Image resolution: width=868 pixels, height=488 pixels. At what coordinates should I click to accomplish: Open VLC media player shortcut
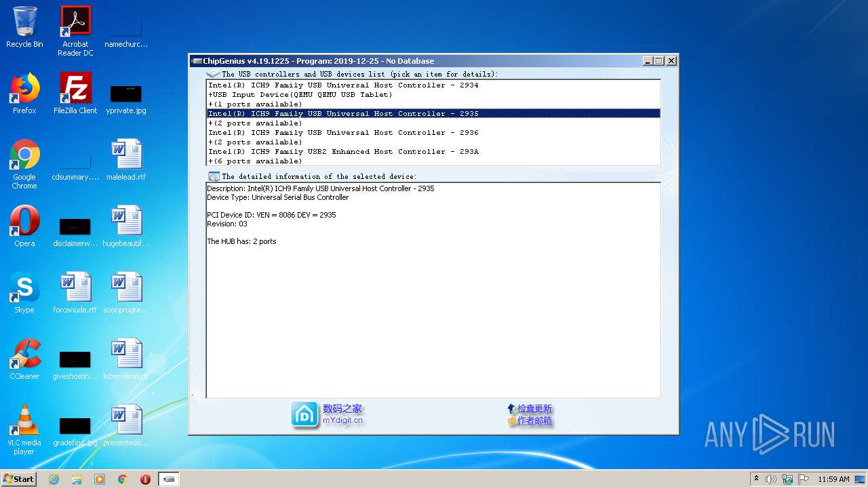tap(24, 430)
